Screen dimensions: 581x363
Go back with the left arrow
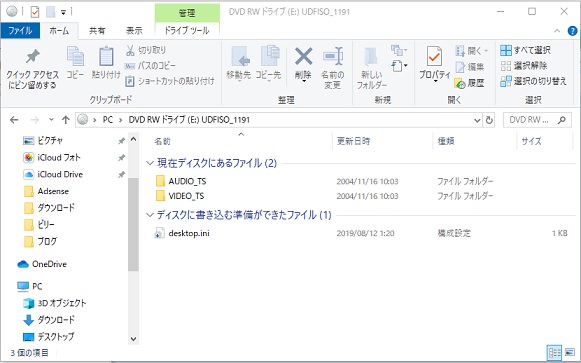[x=14, y=120]
